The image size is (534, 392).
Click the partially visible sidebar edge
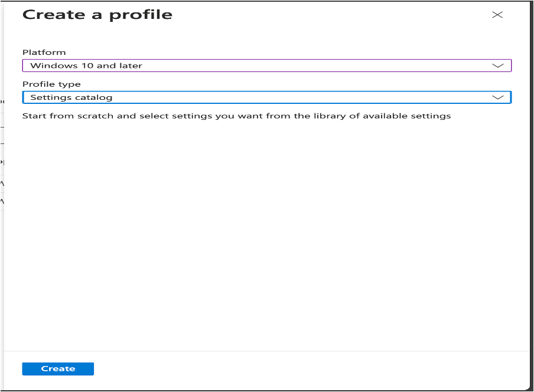point(2,162)
